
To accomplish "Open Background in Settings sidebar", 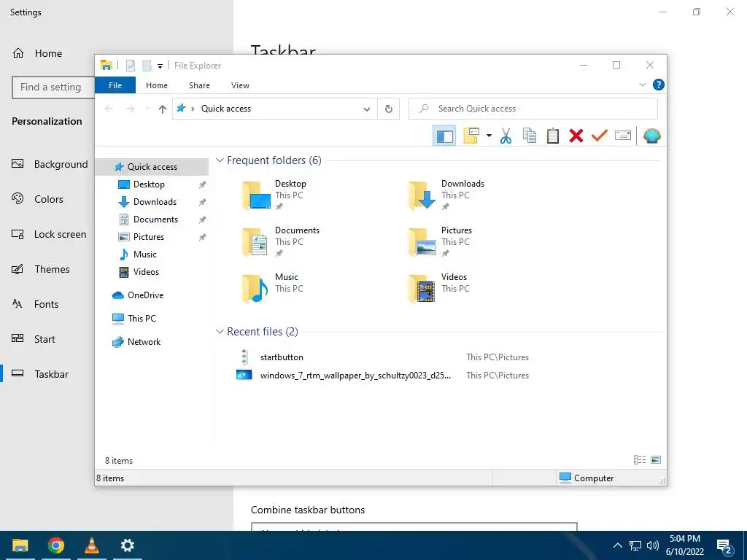I will pos(61,164).
